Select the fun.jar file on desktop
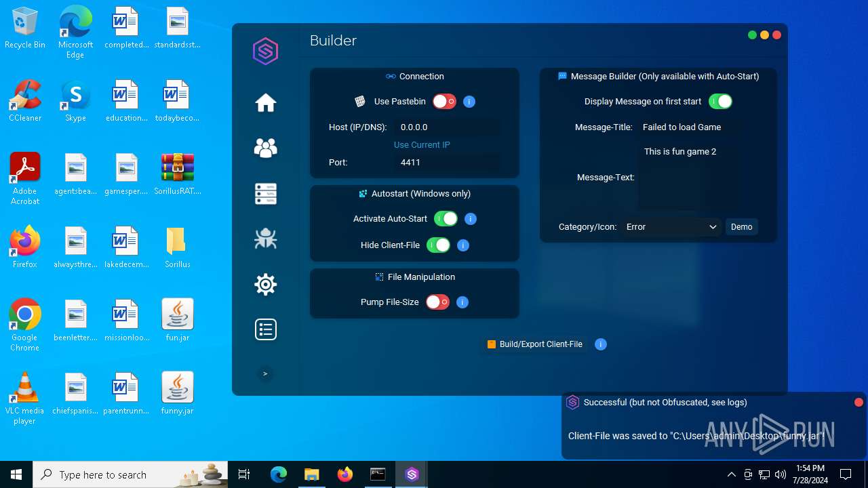This screenshot has width=868, height=488. point(178,321)
